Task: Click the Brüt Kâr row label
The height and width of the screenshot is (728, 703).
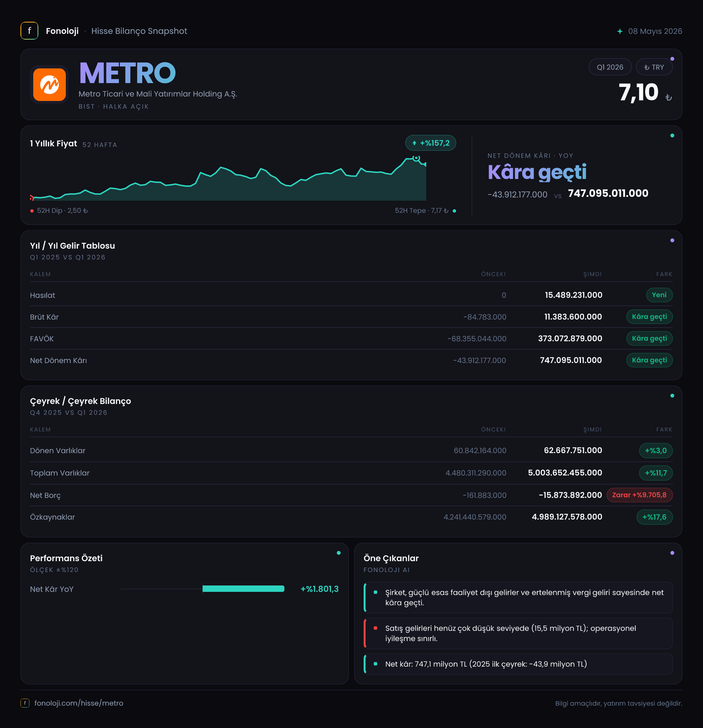Action: tap(44, 317)
